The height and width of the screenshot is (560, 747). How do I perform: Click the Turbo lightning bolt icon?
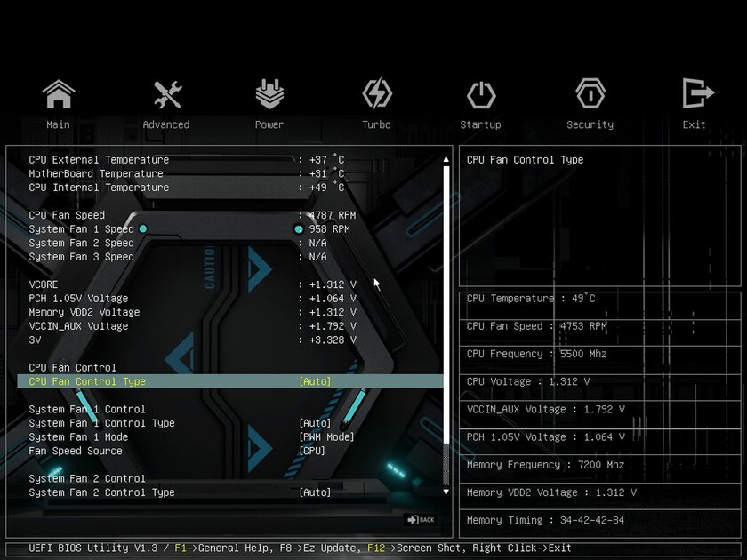click(x=377, y=94)
